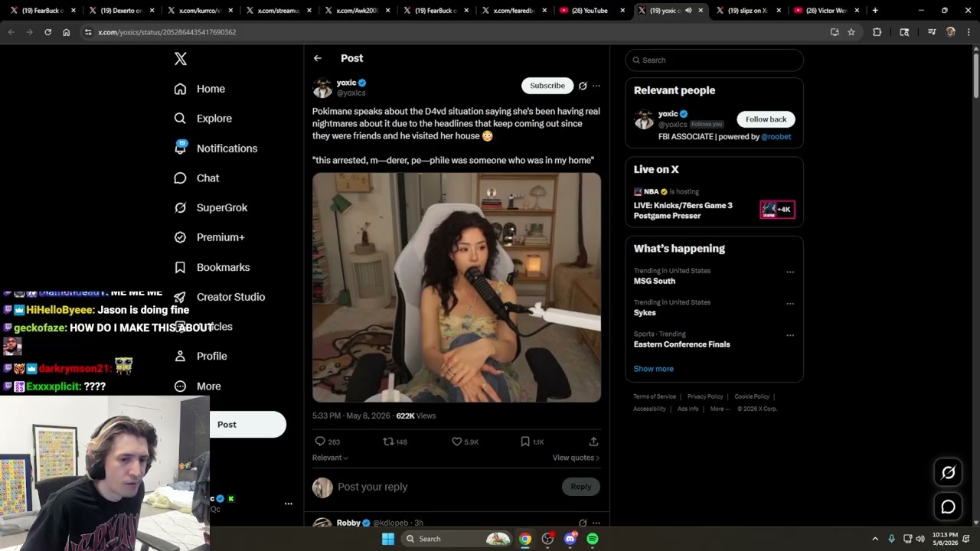
Task: Open the @roobet link in yoxic's bio
Action: pyautogui.click(x=776, y=137)
